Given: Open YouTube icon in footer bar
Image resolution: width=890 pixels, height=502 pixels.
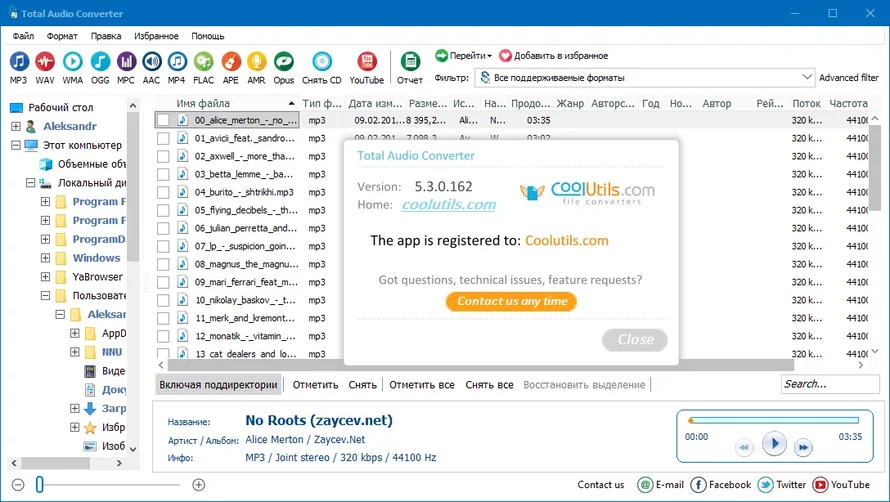Looking at the screenshot, I should point(820,484).
